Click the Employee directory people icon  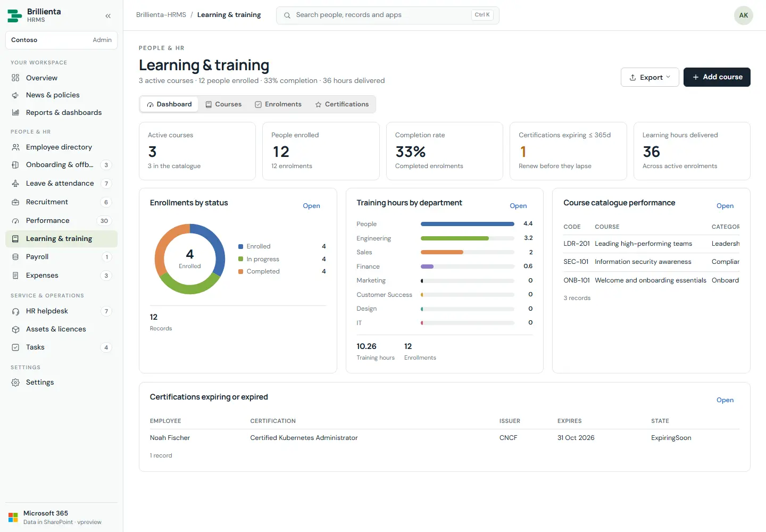tap(15, 147)
